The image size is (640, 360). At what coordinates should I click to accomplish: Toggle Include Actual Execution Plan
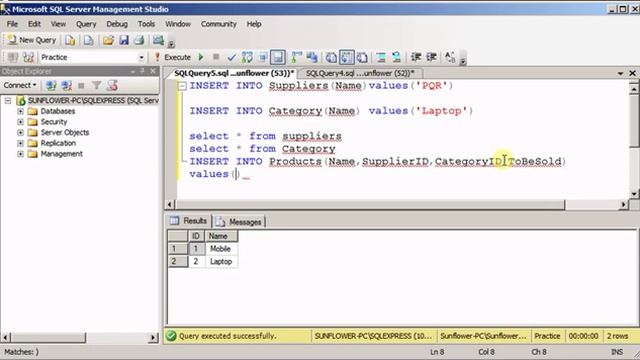(297, 58)
